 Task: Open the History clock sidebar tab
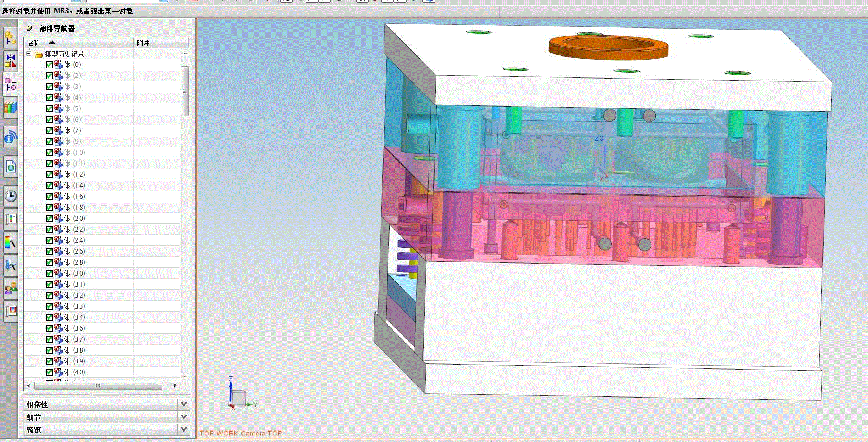pyautogui.click(x=10, y=195)
